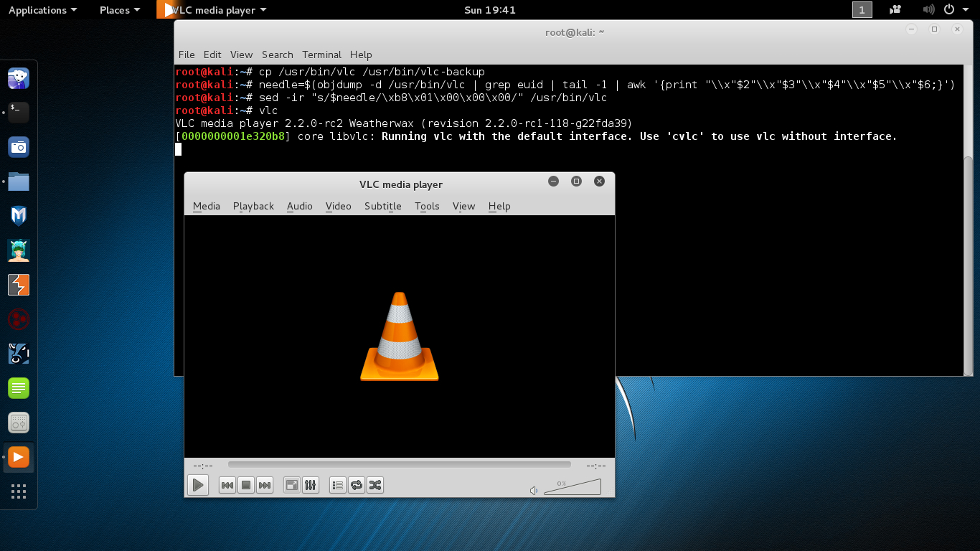Click the system volume icon in top bar
The height and width of the screenshot is (551, 980).
coord(929,10)
